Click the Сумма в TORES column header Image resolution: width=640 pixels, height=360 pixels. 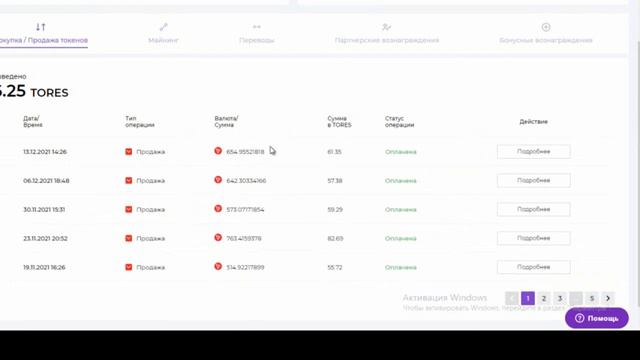(339, 122)
